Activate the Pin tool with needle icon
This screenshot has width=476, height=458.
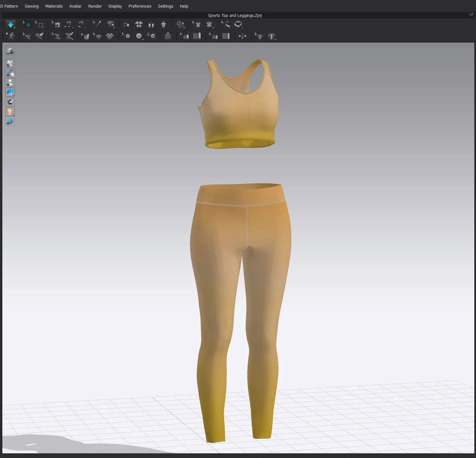(x=97, y=24)
